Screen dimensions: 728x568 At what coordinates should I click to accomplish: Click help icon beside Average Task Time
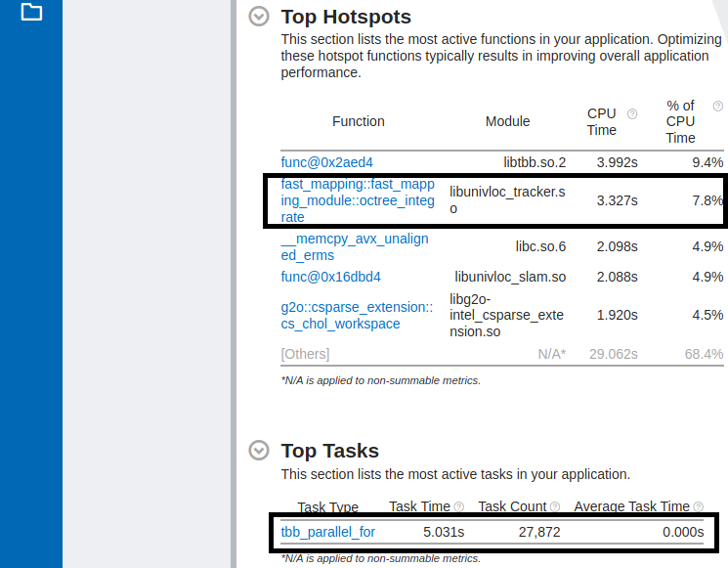[x=699, y=506]
